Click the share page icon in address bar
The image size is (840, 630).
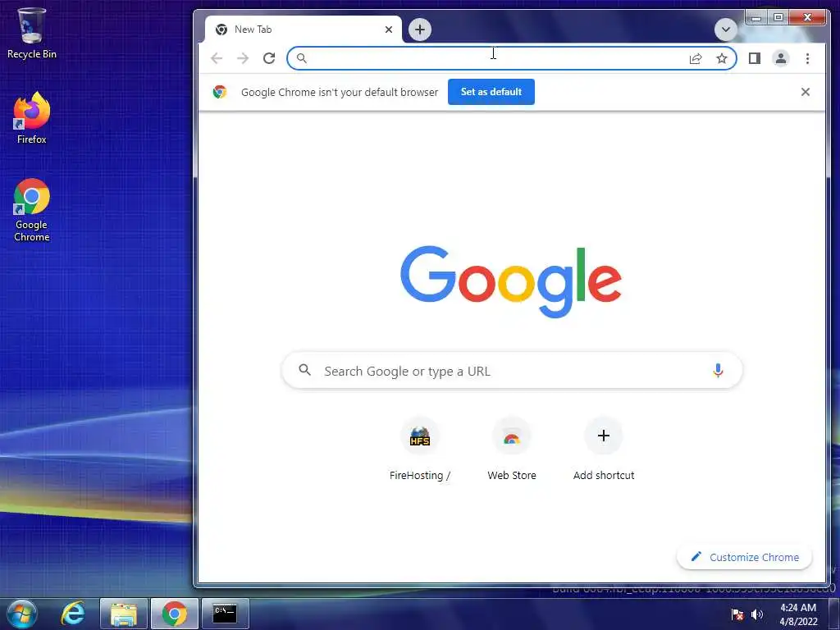[696, 58]
